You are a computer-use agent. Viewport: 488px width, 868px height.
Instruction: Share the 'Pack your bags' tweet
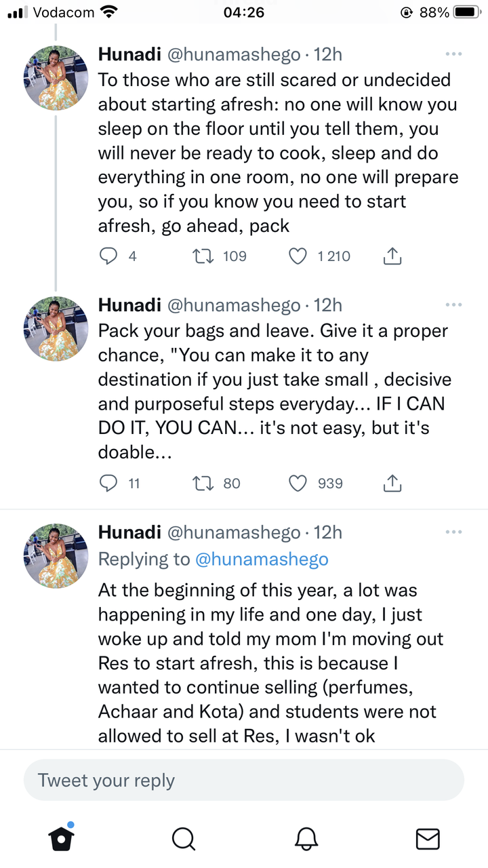393,483
